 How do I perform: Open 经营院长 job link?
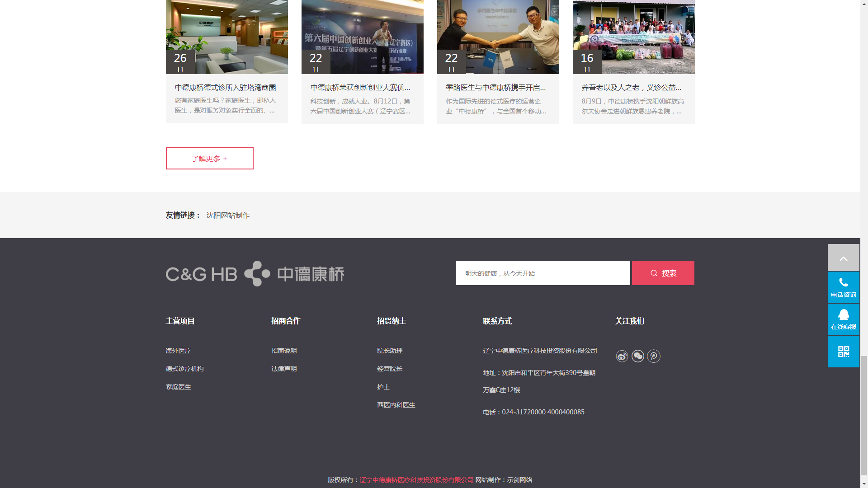[390, 369]
